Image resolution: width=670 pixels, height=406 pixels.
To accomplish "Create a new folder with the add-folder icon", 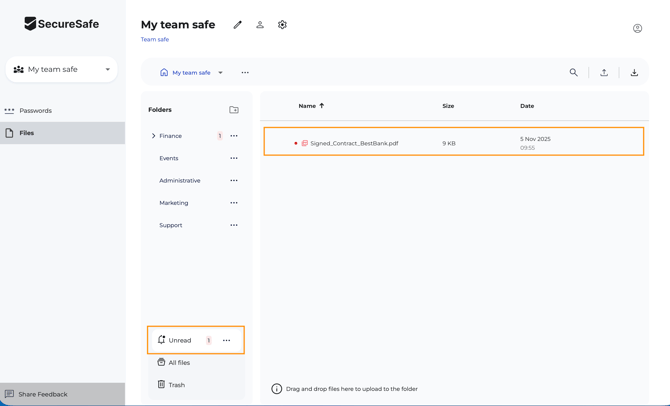I will tap(234, 110).
